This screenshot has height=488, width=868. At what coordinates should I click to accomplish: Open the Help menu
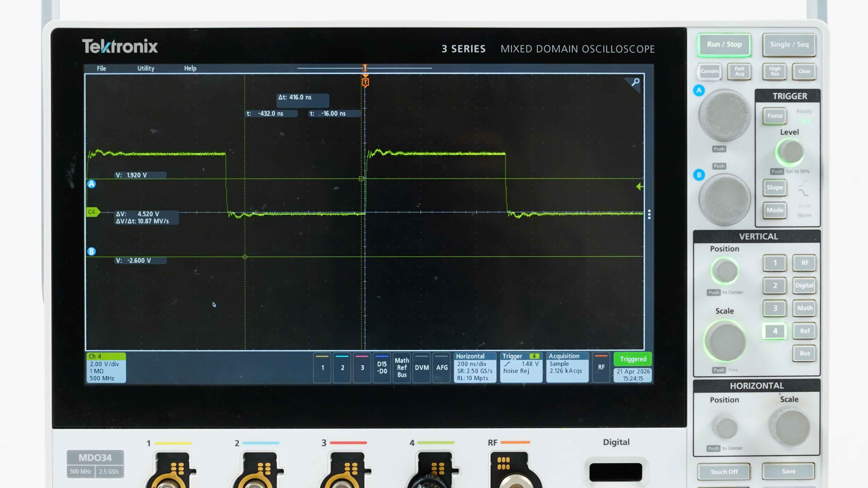click(190, 68)
